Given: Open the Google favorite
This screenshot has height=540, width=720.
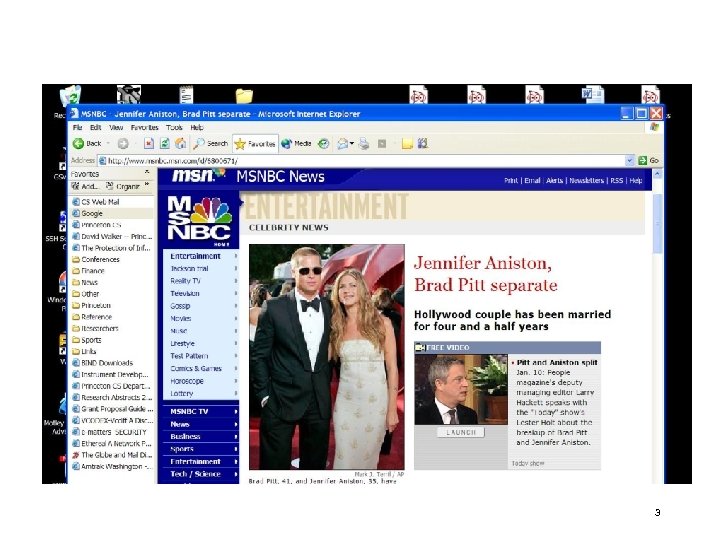Looking at the screenshot, I should coord(88,213).
